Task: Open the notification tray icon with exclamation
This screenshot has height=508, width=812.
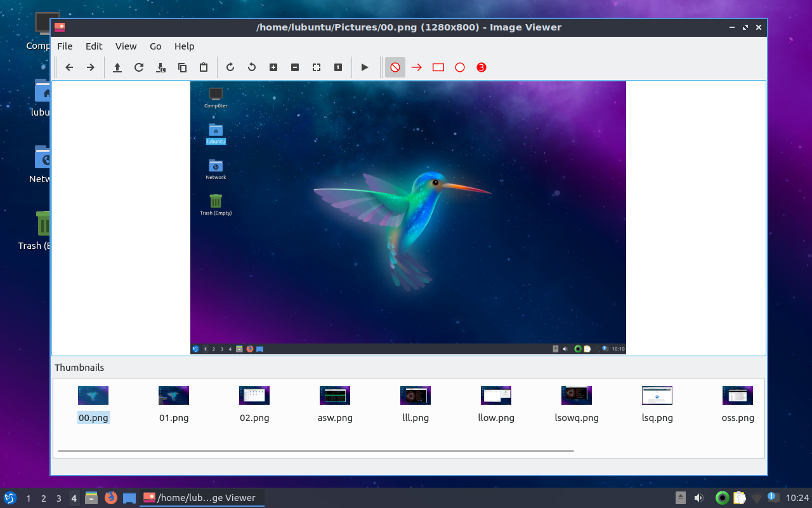Action: click(x=773, y=497)
